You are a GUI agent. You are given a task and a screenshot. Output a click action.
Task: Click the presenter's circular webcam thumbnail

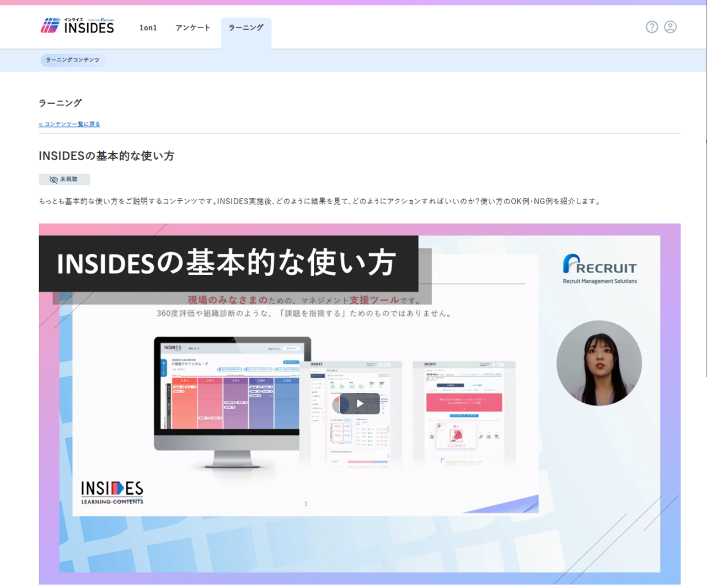click(x=599, y=363)
